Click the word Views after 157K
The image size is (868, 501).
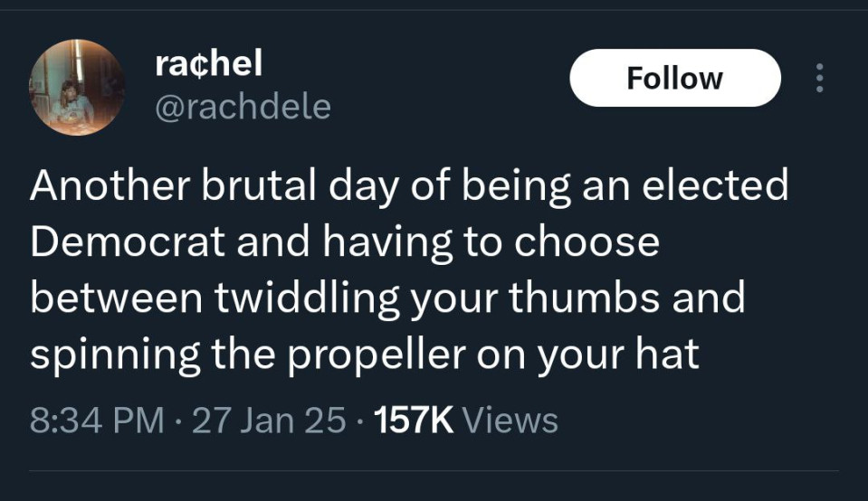tap(510, 420)
